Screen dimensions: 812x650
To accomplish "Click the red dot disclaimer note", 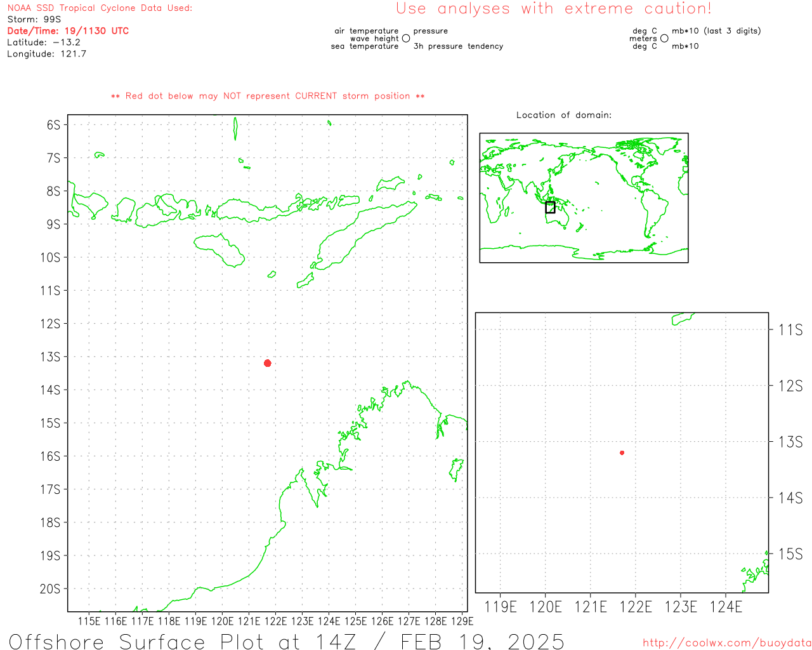I will (x=268, y=96).
